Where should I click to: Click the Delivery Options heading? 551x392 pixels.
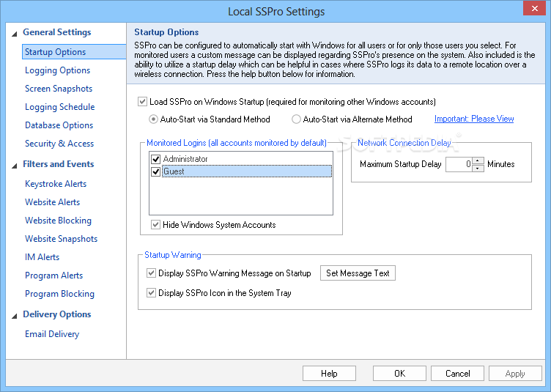pyautogui.click(x=57, y=314)
